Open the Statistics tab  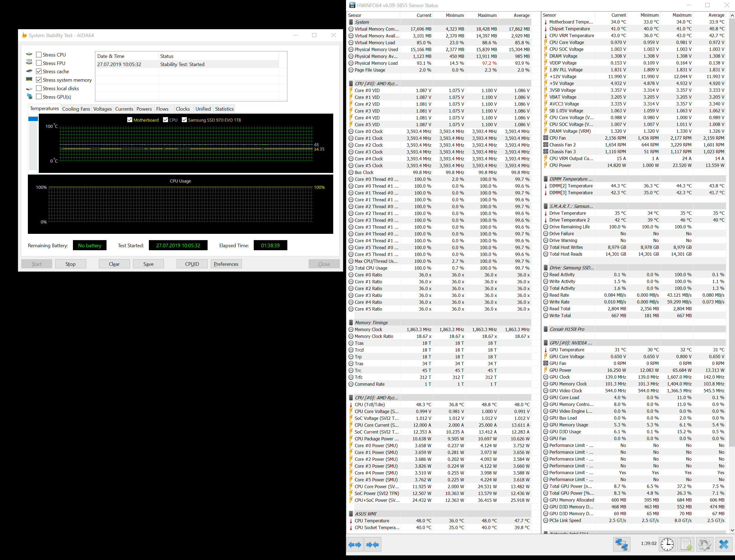pos(224,109)
